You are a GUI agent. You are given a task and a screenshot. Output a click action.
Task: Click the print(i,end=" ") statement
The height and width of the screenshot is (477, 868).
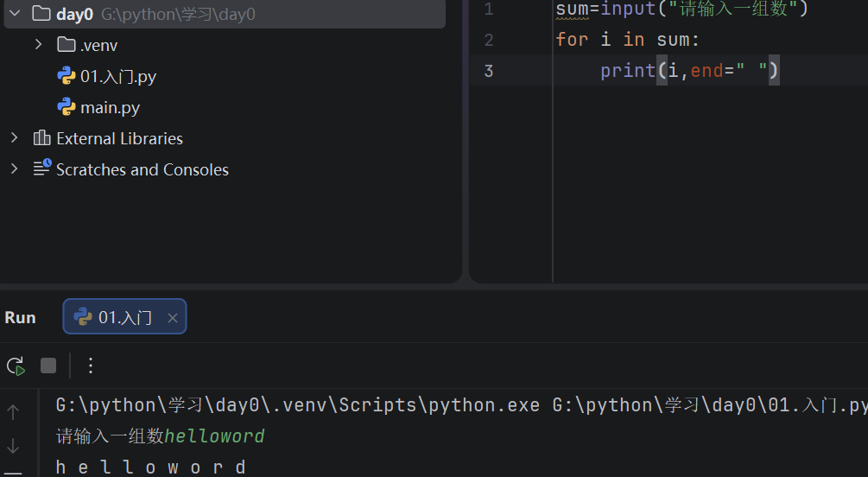(x=690, y=71)
